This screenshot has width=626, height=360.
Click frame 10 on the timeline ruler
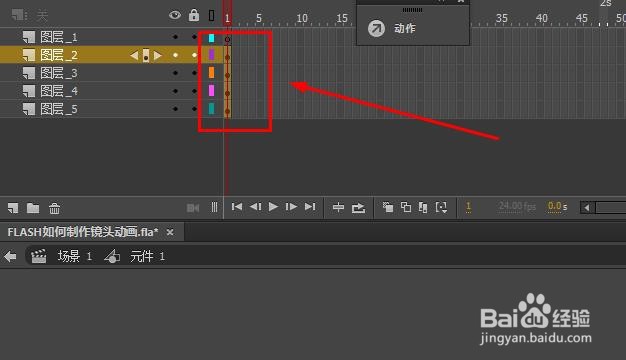tap(302, 18)
